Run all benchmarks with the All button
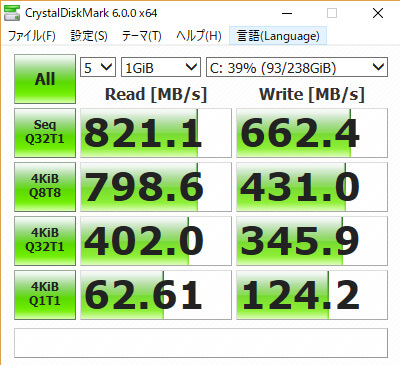Image resolution: width=400 pixels, height=365 pixels. point(45,79)
